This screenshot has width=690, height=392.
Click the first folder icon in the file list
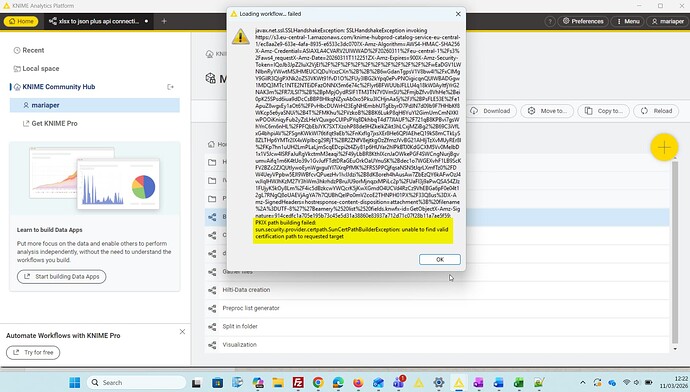212,162
